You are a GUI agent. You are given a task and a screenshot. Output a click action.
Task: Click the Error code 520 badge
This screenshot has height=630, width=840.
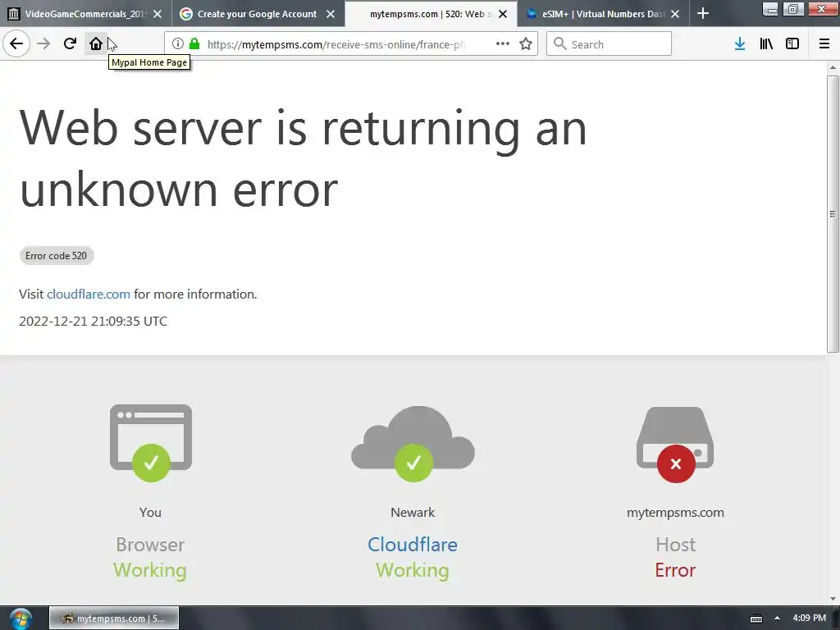pos(57,256)
